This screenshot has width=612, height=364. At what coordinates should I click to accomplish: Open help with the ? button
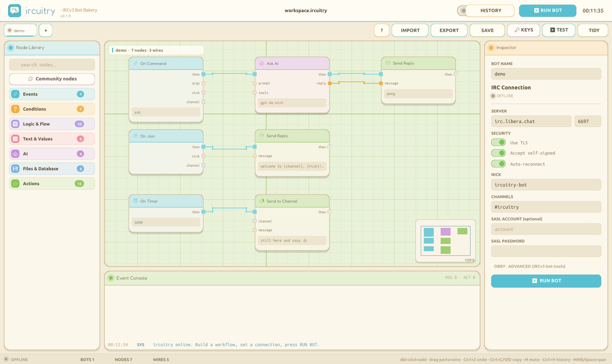point(382,30)
